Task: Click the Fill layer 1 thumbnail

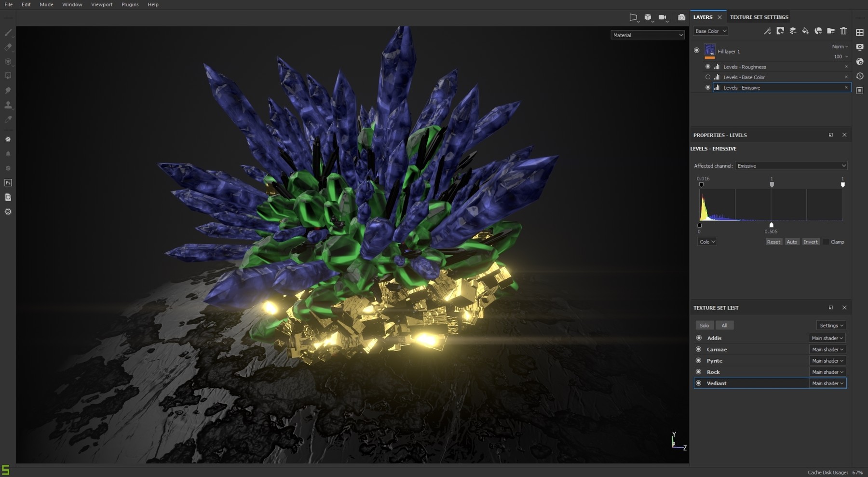Action: pyautogui.click(x=709, y=50)
